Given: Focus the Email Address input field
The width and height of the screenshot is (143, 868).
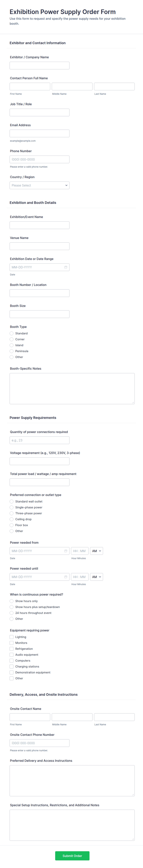Looking at the screenshot, I should click(39, 133).
